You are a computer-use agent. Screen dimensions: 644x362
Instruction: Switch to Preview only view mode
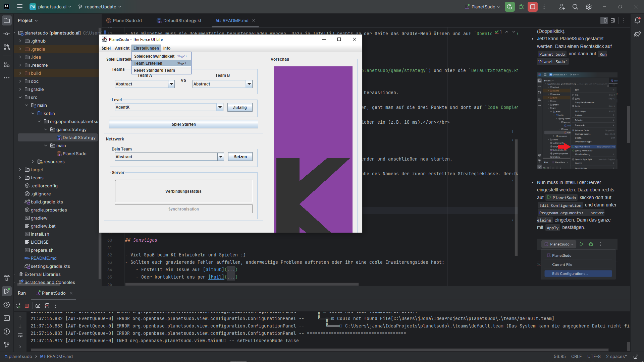coord(613,20)
